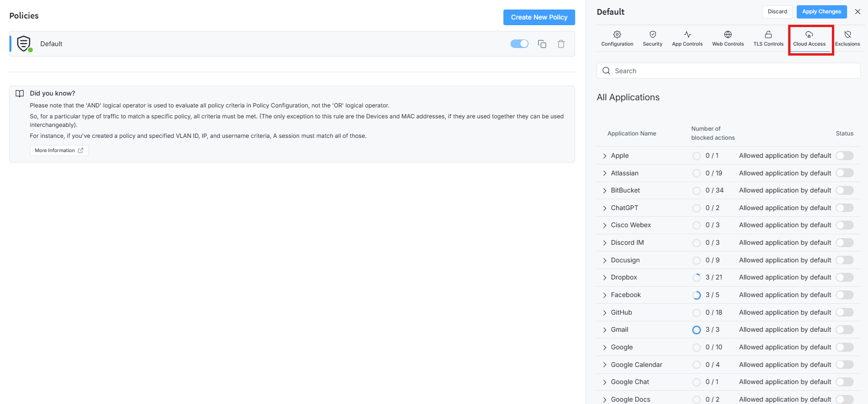
Task: Toggle the Default policy enable switch
Action: [520, 44]
